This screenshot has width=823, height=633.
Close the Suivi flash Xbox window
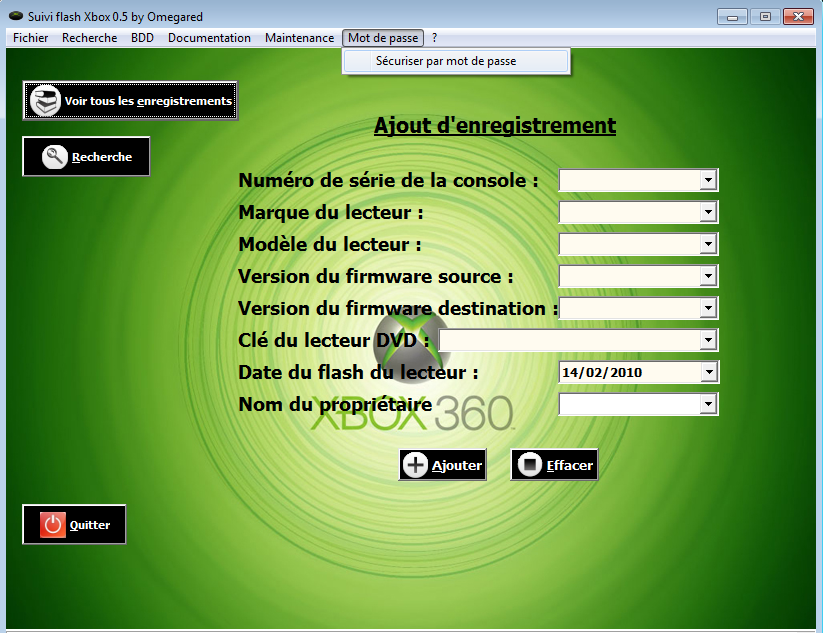point(798,17)
